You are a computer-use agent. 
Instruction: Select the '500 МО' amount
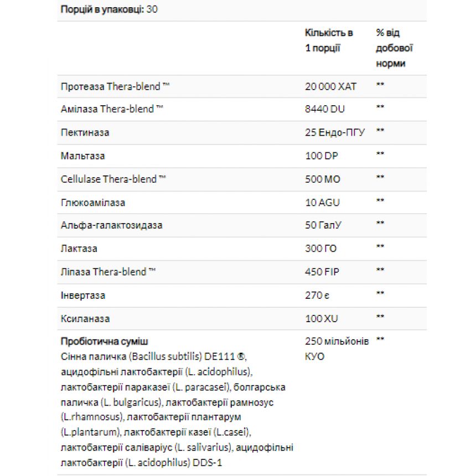tap(322, 179)
